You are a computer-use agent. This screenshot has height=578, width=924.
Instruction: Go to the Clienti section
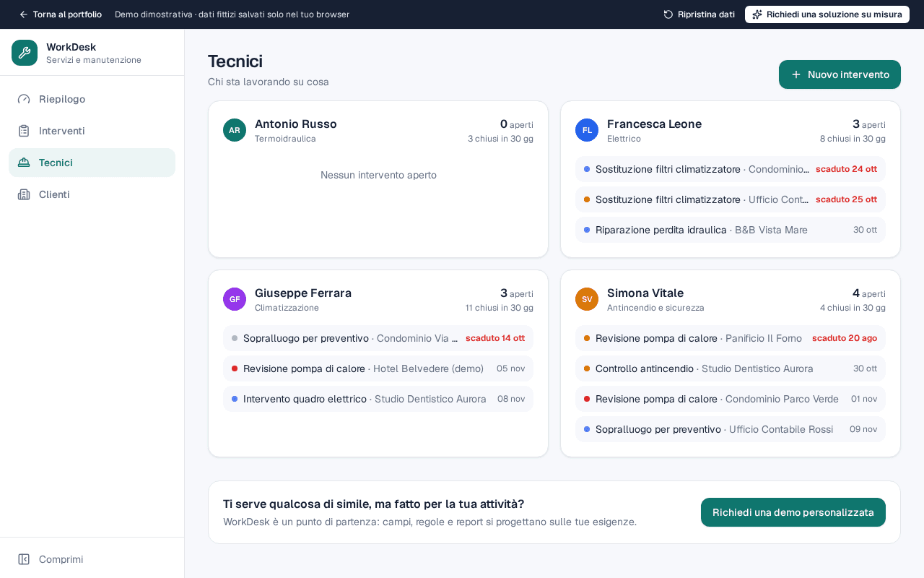click(92, 194)
